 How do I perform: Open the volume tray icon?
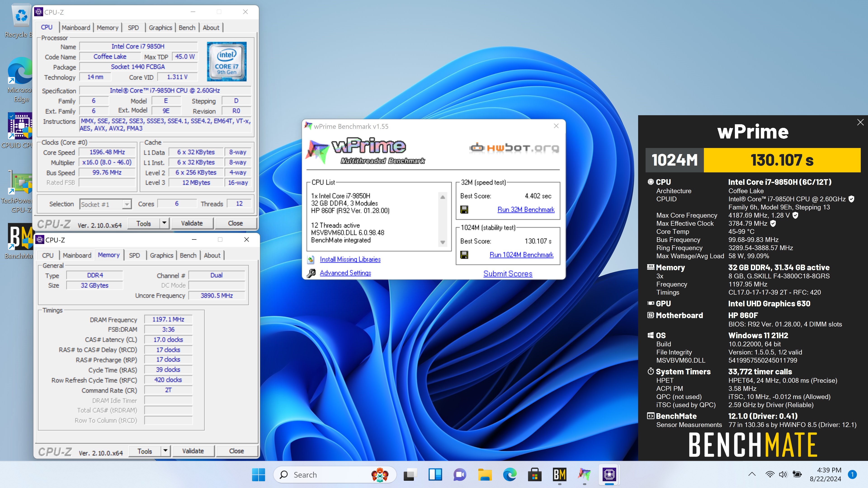783,474
